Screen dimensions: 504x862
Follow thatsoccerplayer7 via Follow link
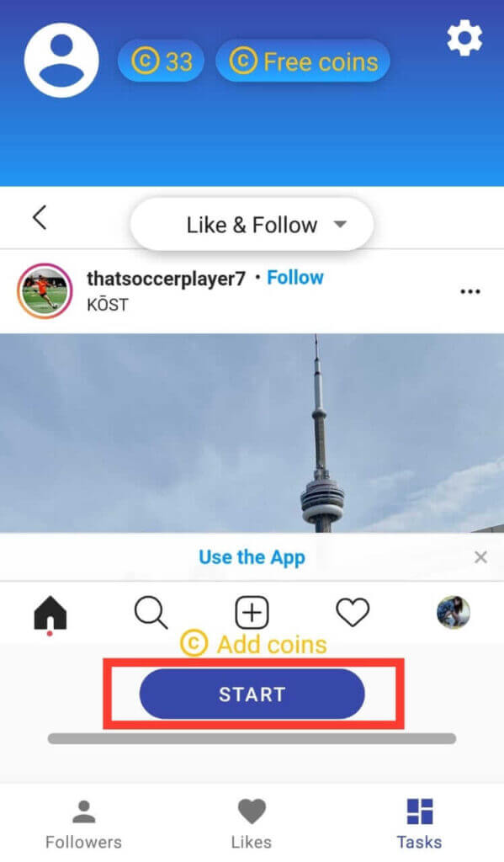coord(295,278)
